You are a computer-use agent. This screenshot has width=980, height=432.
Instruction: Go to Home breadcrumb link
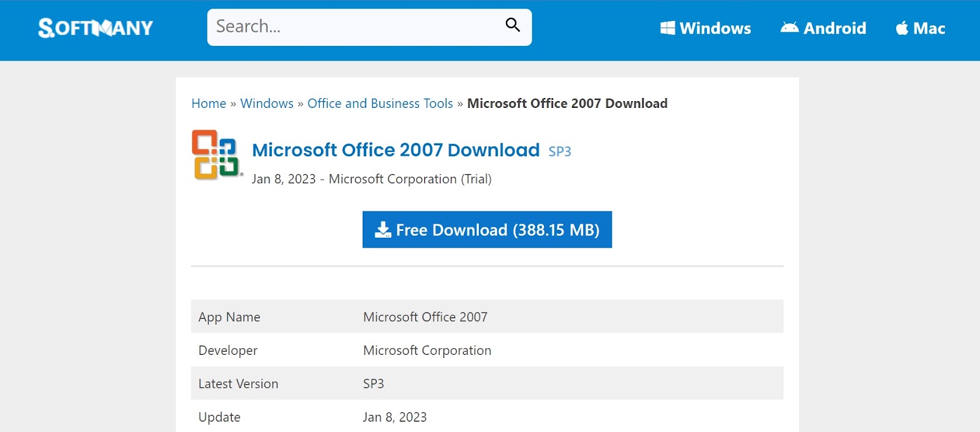coord(209,104)
